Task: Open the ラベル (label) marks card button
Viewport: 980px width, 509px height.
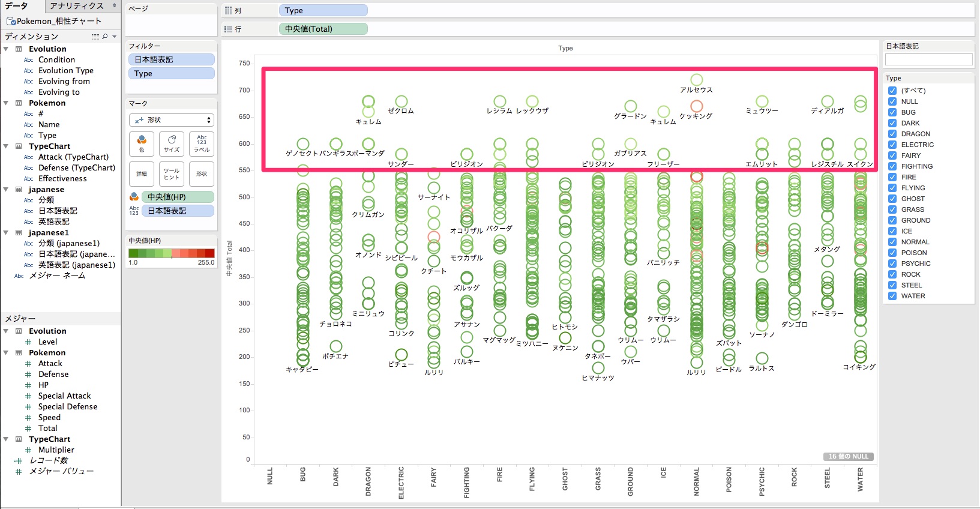Action: coord(202,143)
